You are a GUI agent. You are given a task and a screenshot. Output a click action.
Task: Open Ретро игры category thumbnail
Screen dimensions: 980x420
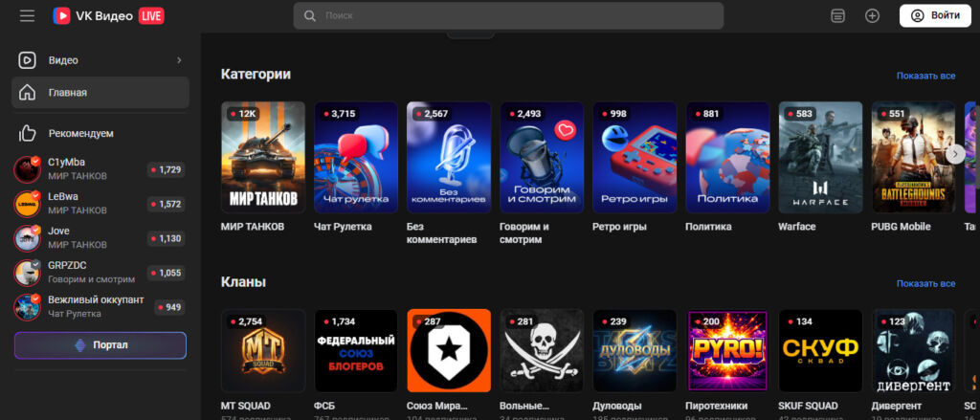[x=635, y=158]
